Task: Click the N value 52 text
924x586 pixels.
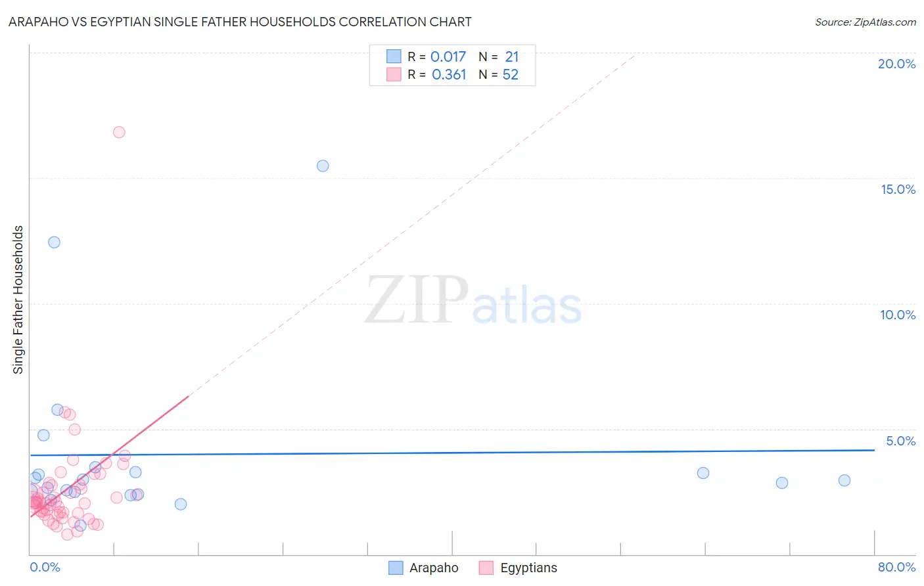Action: (x=511, y=74)
